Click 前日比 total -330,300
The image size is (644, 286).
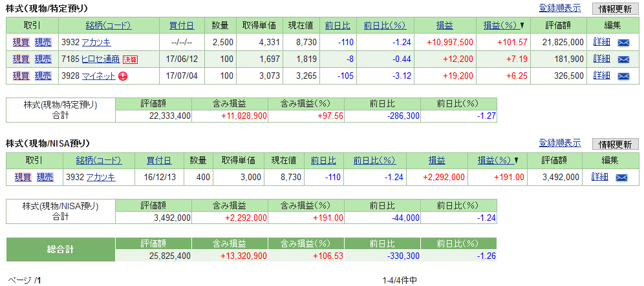pos(403,256)
